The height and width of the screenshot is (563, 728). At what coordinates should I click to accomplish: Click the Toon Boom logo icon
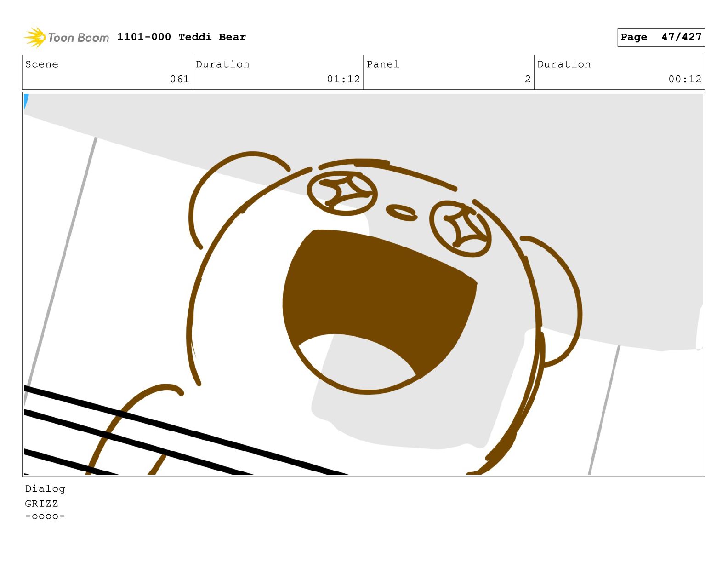pos(35,37)
